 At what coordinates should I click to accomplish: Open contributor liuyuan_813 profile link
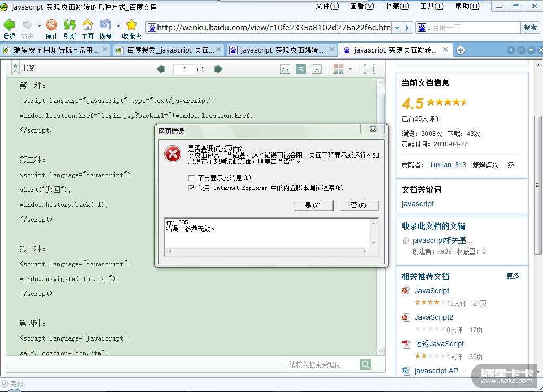(x=448, y=165)
